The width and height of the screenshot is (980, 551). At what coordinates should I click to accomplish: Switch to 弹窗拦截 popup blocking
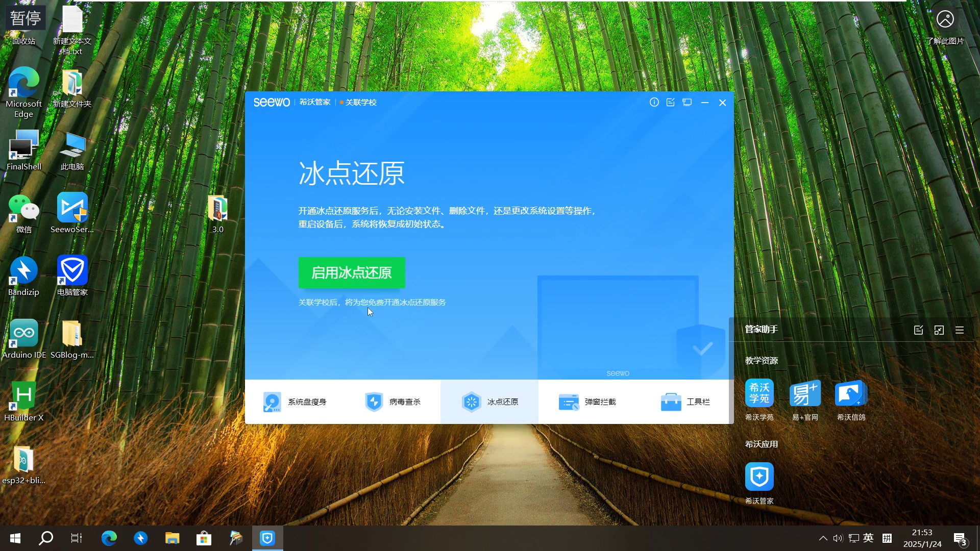tap(588, 402)
